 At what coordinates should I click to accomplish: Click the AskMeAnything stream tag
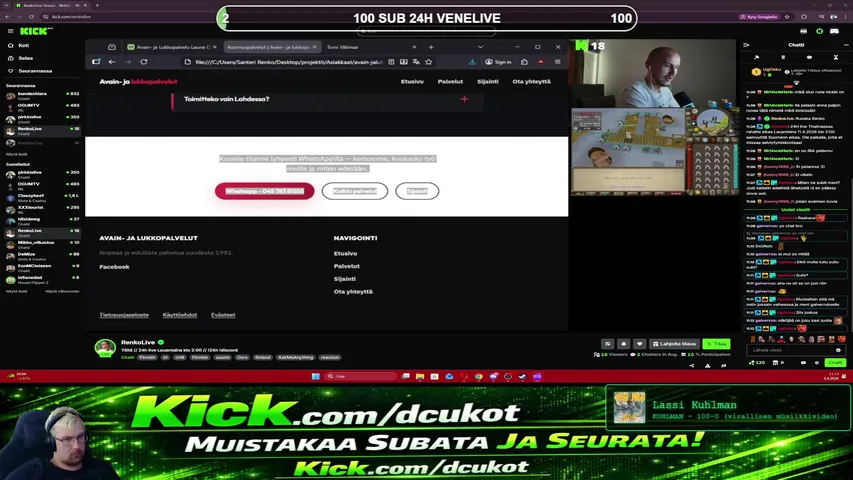click(x=295, y=358)
